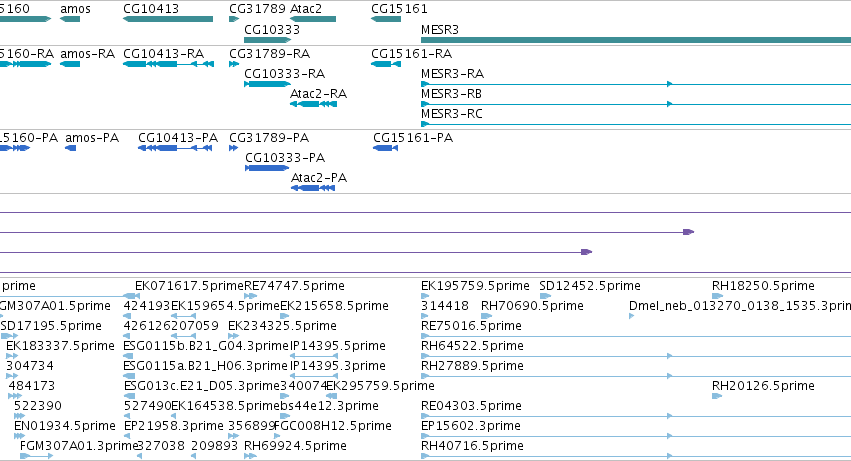851x461 pixels.
Task: Open the Dmel_neb_013270_0138_1535 EST label
Action: click(740, 306)
